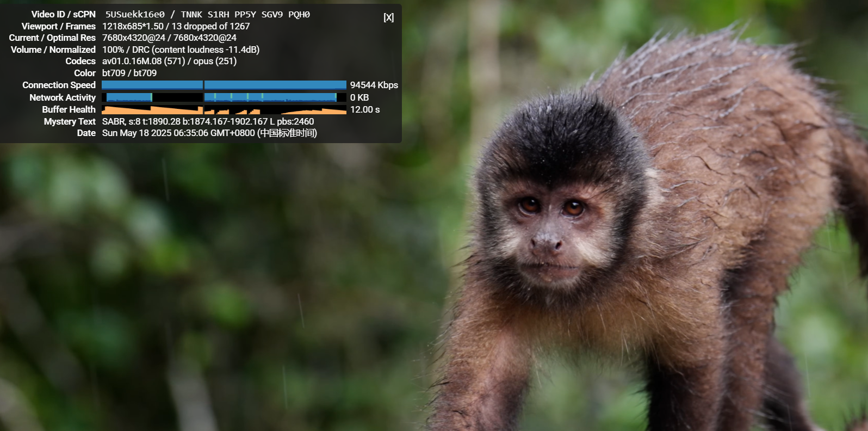Click the color value bt709 / bt709
The height and width of the screenshot is (431, 868).
coord(129,73)
